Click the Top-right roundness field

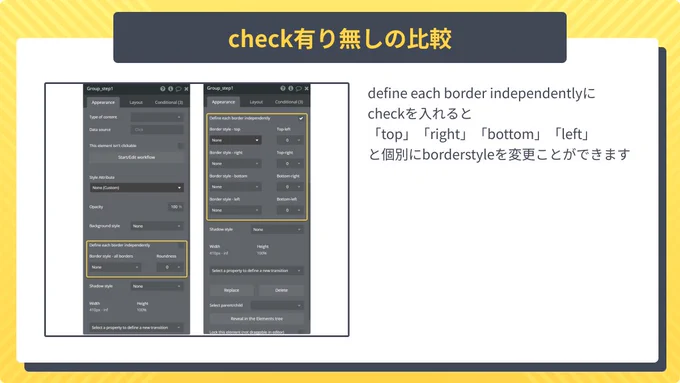[290, 164]
